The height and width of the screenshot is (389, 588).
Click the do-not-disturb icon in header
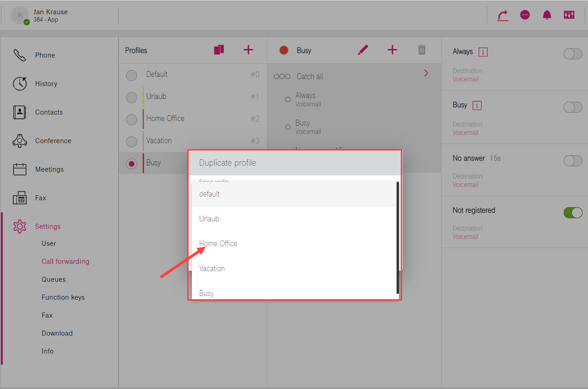[x=525, y=15]
